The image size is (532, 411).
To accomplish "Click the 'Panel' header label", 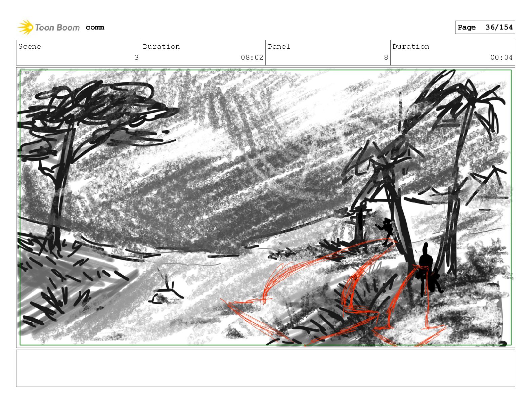I will pos(279,46).
